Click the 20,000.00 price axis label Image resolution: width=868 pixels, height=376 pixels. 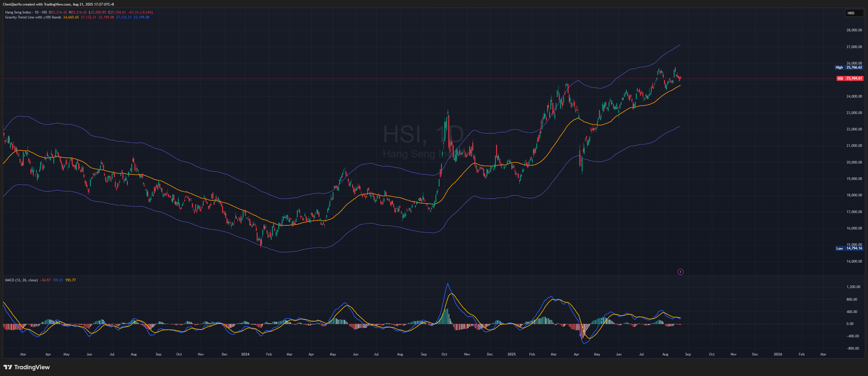click(x=854, y=162)
